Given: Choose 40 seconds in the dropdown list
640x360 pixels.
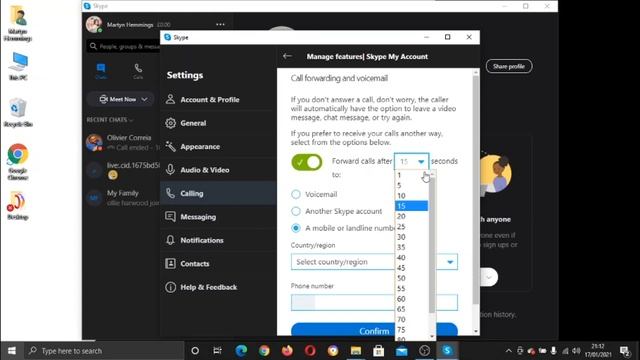Looking at the screenshot, I should tap(411, 258).
